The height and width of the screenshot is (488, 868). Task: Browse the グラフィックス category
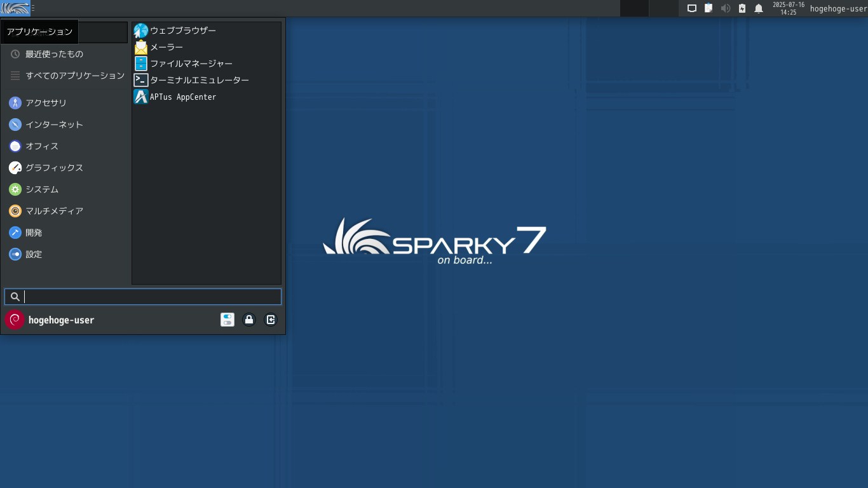pos(54,168)
